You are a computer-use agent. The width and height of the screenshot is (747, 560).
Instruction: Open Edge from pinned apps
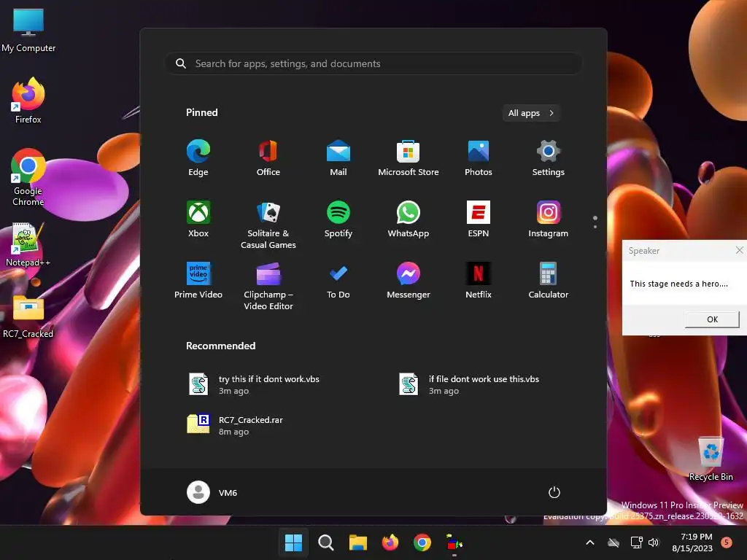[x=198, y=157]
